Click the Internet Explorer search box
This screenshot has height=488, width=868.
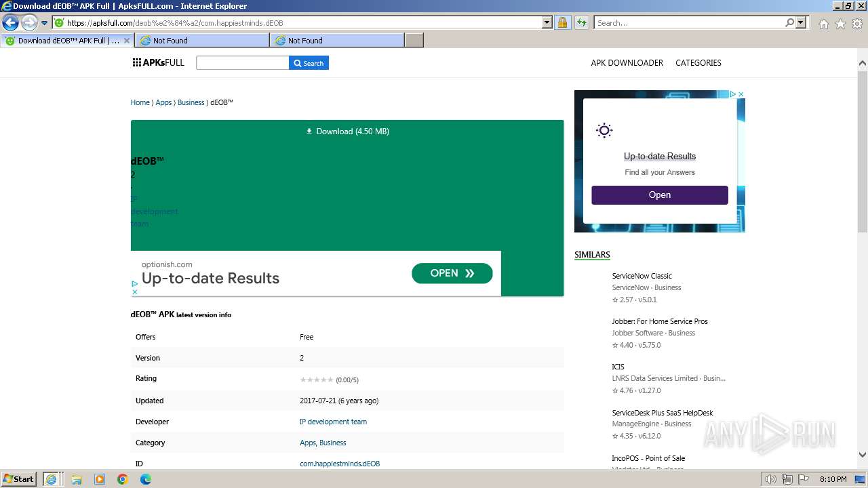click(689, 23)
